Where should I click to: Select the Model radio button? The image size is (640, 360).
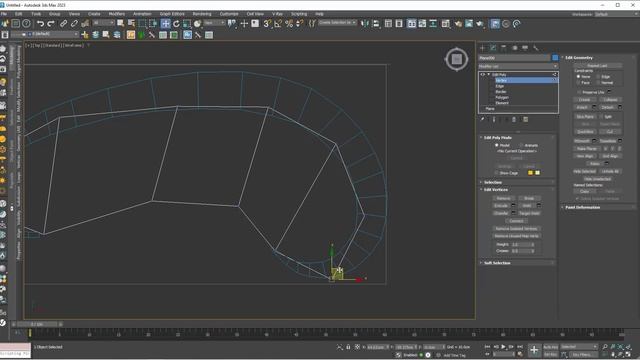pos(497,145)
